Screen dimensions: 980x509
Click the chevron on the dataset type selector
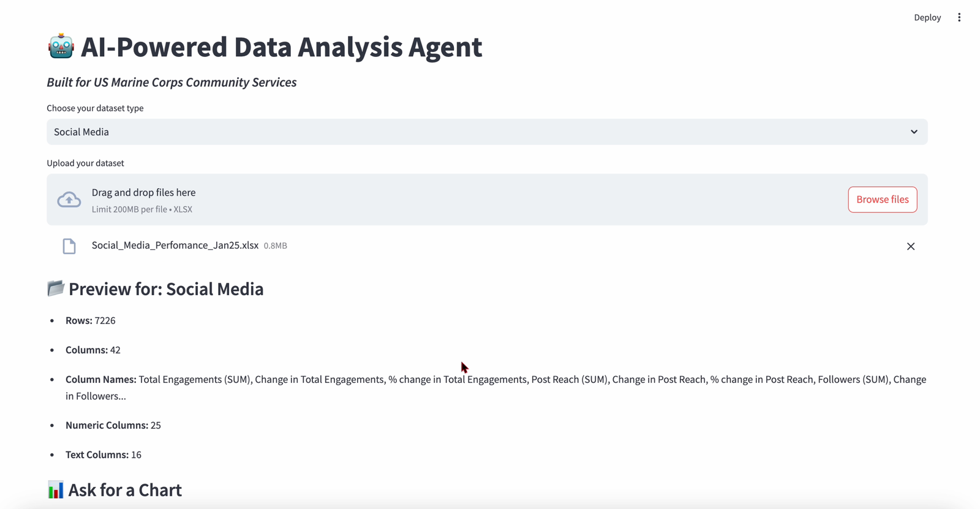click(x=913, y=132)
